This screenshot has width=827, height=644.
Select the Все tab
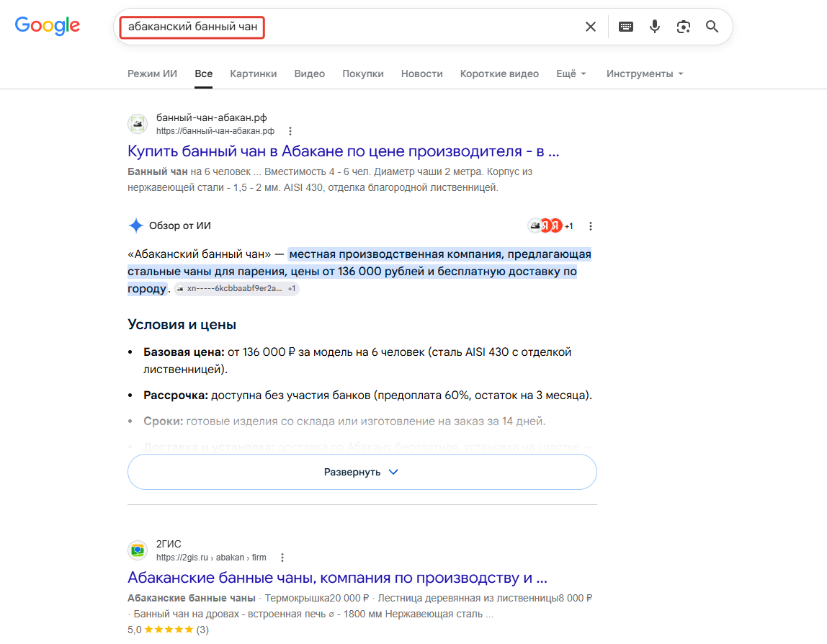204,74
